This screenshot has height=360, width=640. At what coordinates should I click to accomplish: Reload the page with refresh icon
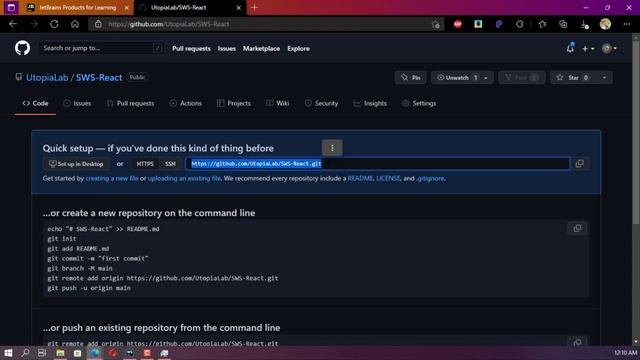coord(54,24)
